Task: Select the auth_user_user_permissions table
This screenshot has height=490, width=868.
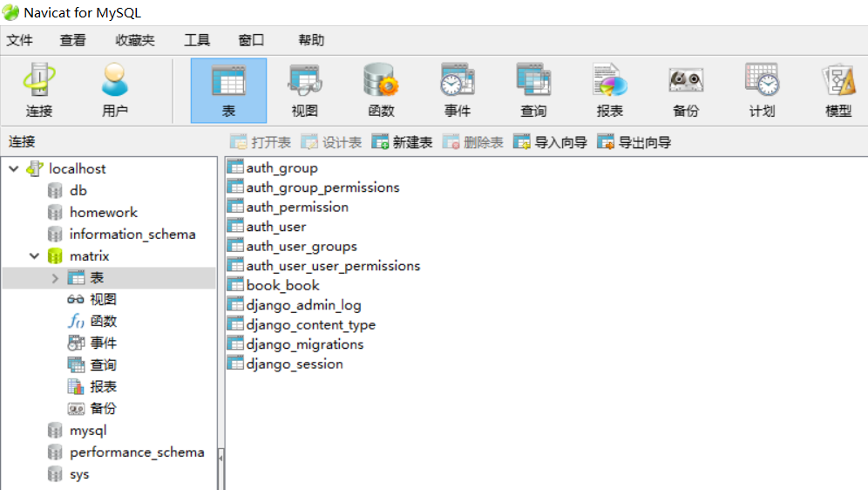Action: click(333, 266)
